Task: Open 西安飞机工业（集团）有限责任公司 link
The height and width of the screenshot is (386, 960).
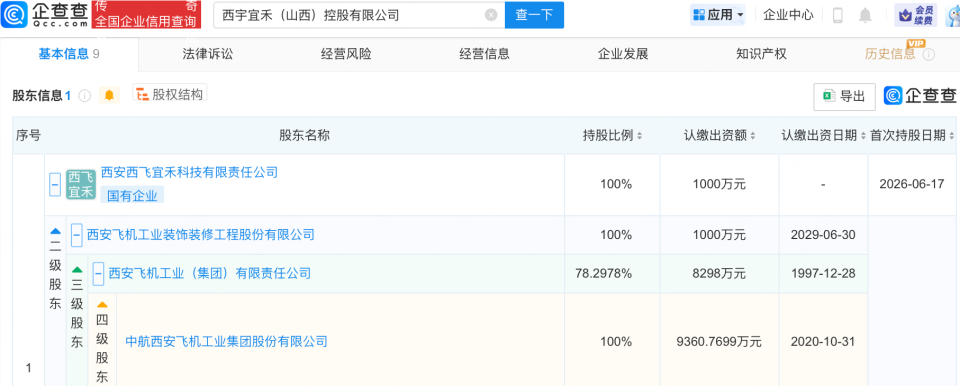Action: point(209,273)
